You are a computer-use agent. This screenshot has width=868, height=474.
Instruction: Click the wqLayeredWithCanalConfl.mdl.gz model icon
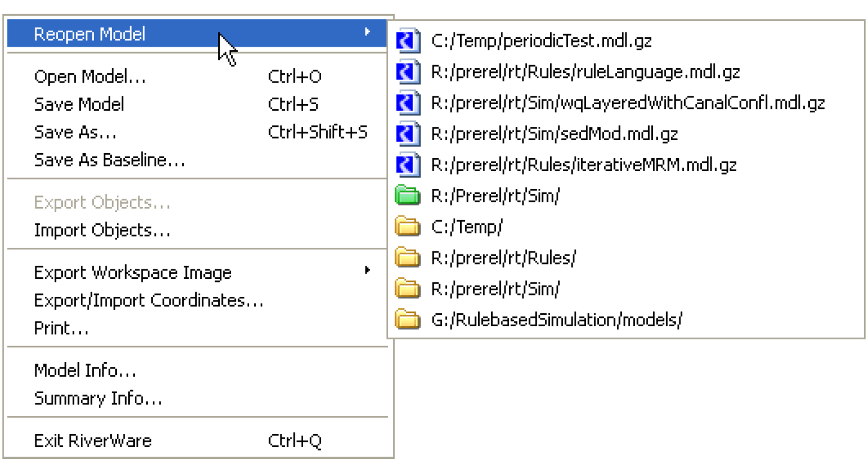(x=409, y=103)
